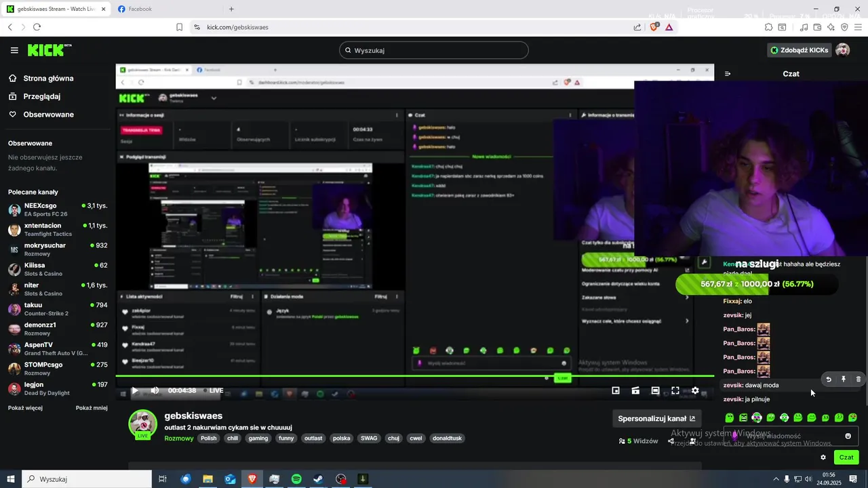Viewport: 868px width, 488px height.
Task: Click the Zdobądź KICKs button
Action: coord(799,50)
